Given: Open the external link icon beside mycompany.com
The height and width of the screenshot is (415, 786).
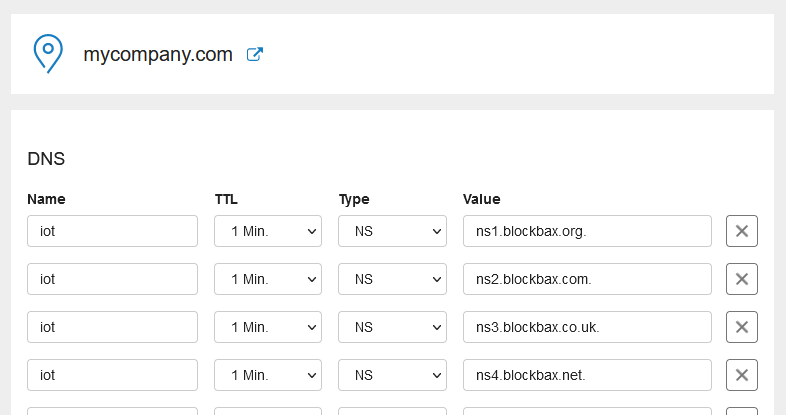Looking at the screenshot, I should click(255, 54).
